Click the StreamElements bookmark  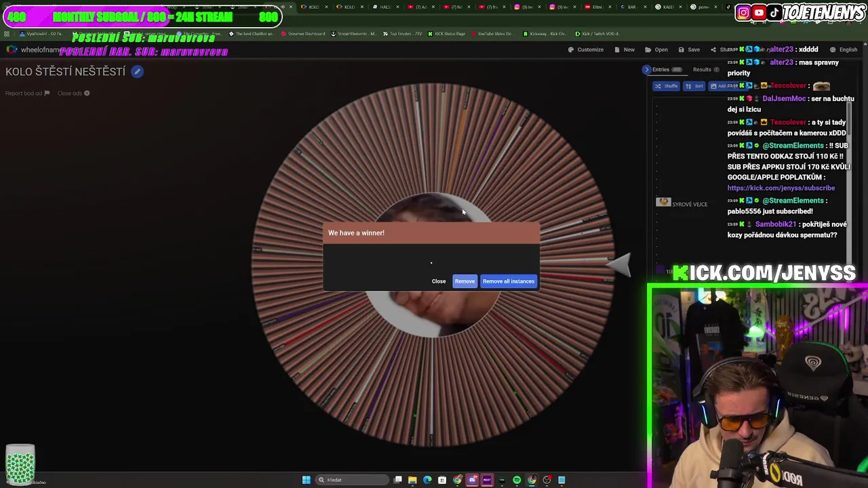coord(353,33)
